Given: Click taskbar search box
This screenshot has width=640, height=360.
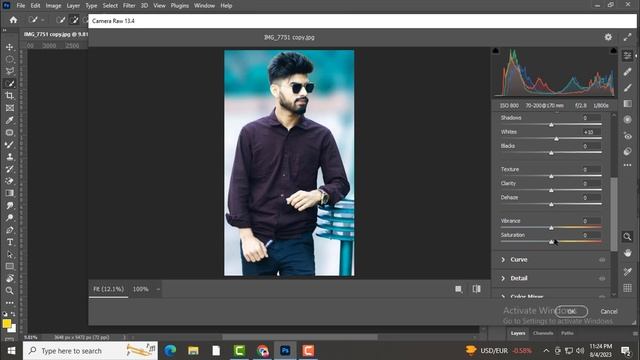Looking at the screenshot, I should pos(90,351).
